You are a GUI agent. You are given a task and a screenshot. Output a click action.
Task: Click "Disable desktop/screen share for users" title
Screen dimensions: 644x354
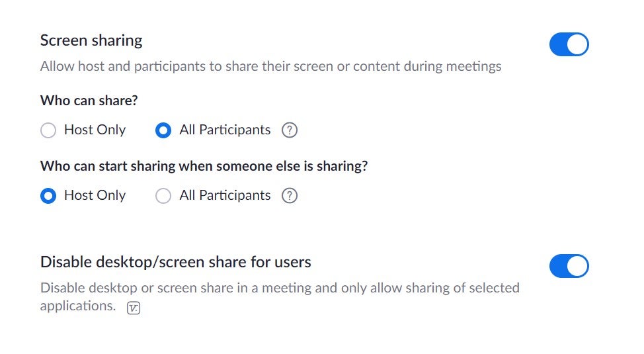tap(175, 262)
